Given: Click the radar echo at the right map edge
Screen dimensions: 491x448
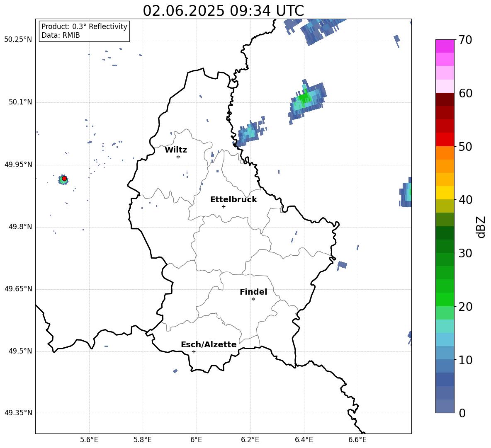Looking at the screenshot, I should point(406,192).
